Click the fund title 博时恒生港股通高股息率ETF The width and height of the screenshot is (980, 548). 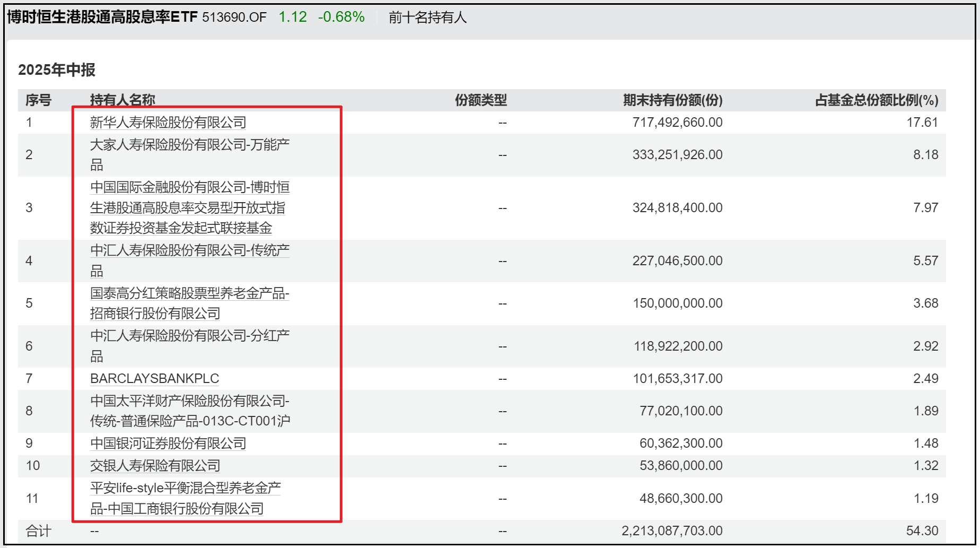(102, 17)
